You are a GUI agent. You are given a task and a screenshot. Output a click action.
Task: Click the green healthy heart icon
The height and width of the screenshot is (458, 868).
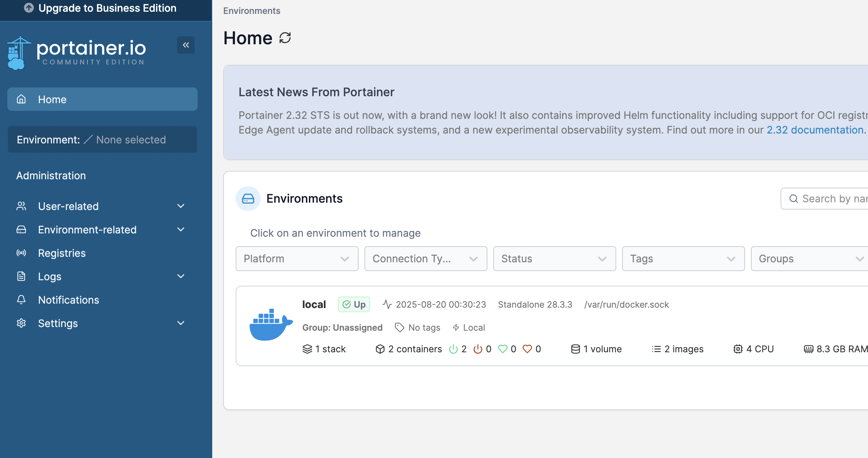[x=503, y=349]
